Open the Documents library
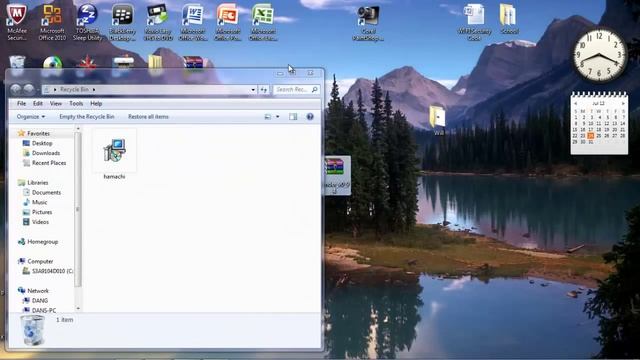 [46, 192]
